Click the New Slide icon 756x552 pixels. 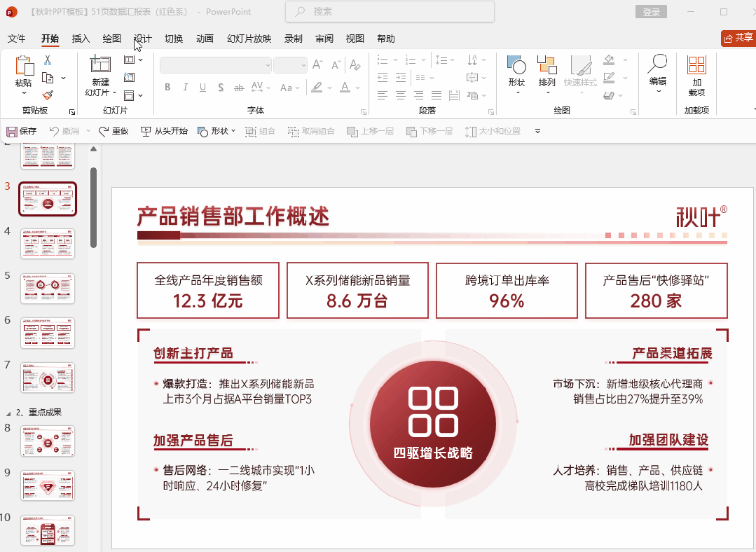pos(100,64)
